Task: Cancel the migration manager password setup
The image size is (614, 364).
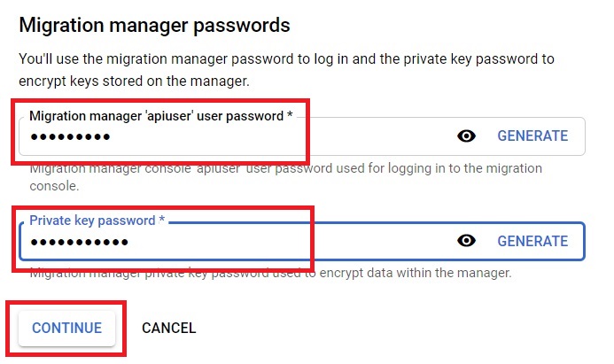Action: (x=168, y=328)
